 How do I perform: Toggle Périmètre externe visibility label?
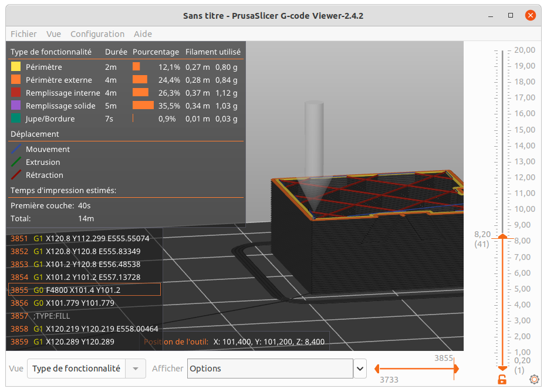point(59,80)
